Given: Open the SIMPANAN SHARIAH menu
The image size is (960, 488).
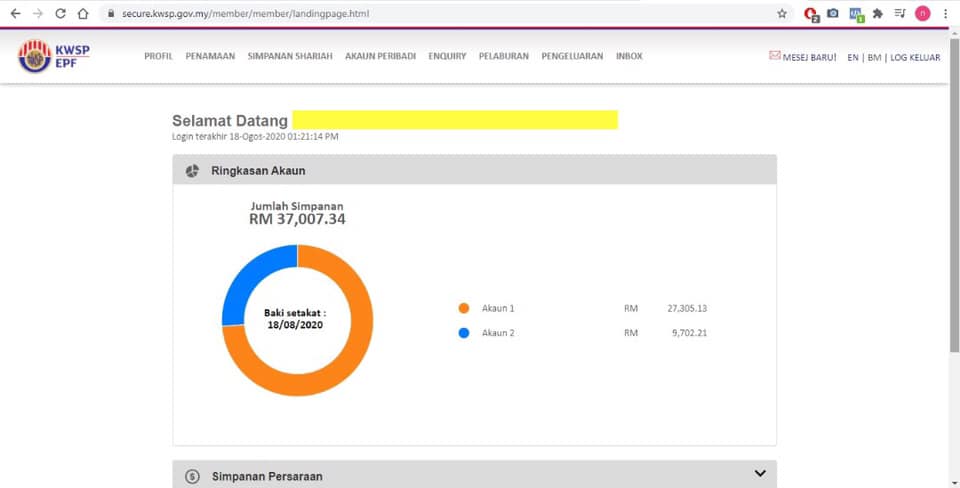Looking at the screenshot, I should 290,56.
